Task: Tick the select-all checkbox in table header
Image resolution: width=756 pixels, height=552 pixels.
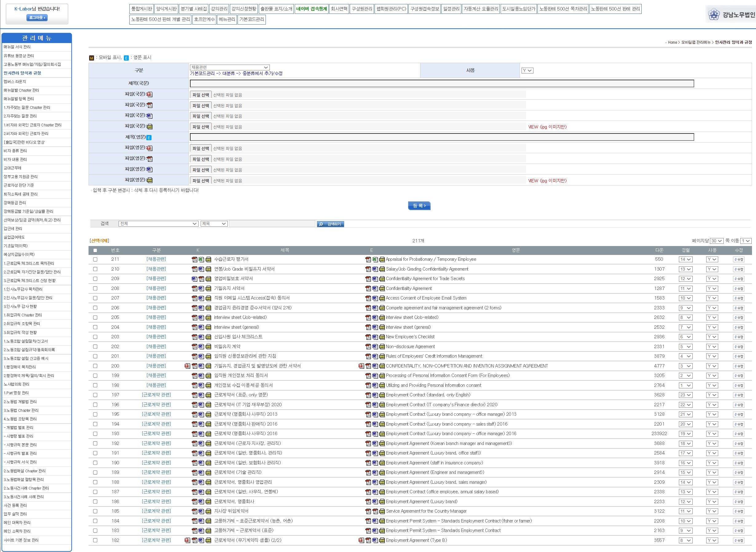Action: click(x=95, y=250)
